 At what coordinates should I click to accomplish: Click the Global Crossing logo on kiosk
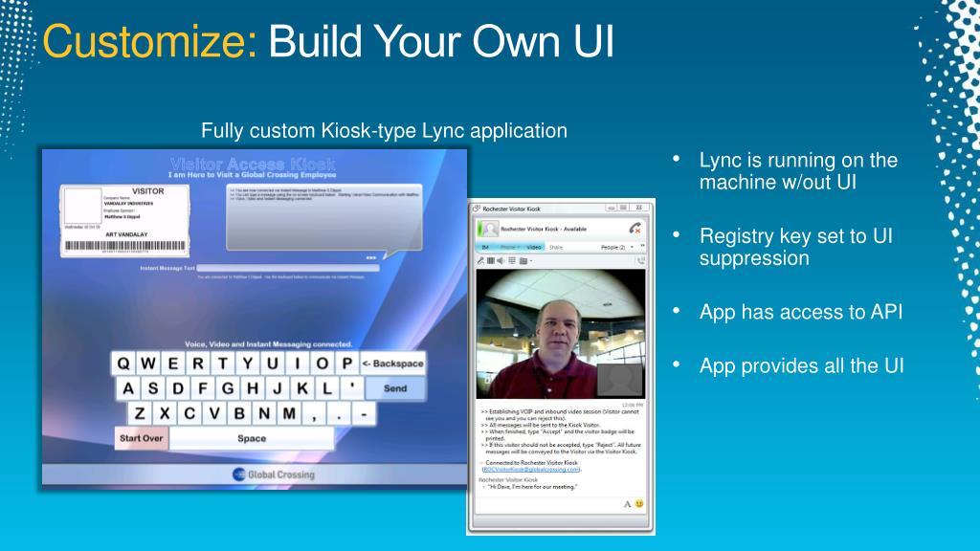pos(273,474)
